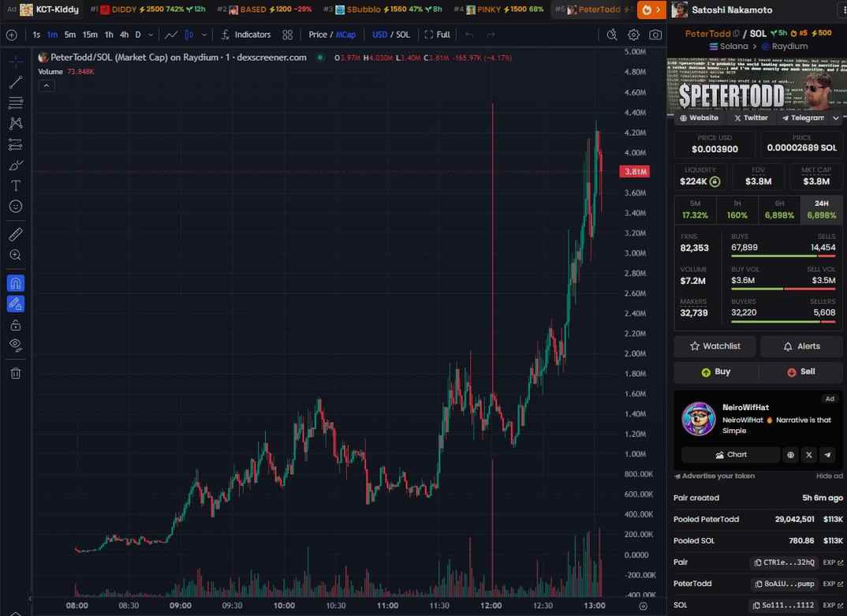Expand the chart type dropdown arrow
847x616 pixels.
tap(204, 35)
